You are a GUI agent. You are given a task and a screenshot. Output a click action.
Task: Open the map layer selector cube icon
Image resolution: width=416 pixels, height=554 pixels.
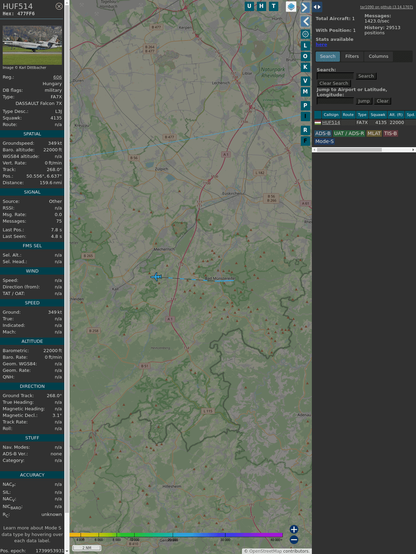click(x=291, y=7)
